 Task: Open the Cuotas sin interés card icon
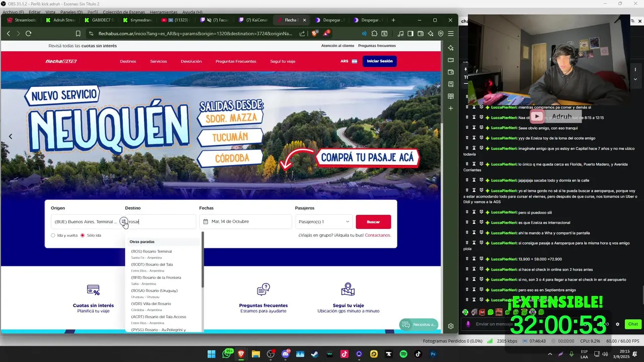93,290
